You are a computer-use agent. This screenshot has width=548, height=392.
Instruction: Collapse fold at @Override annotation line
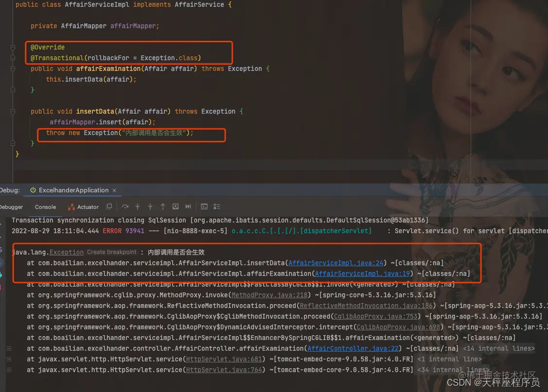click(x=13, y=48)
